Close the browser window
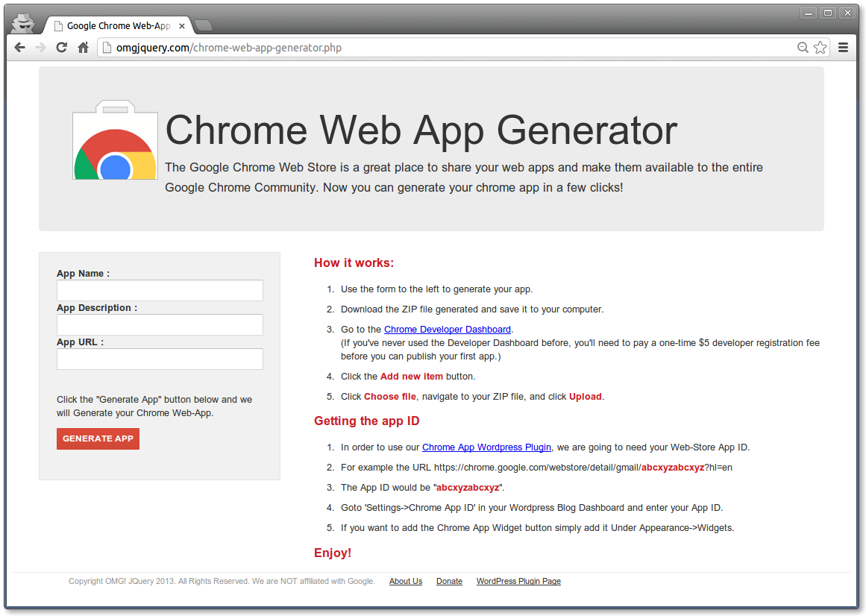 coord(848,13)
